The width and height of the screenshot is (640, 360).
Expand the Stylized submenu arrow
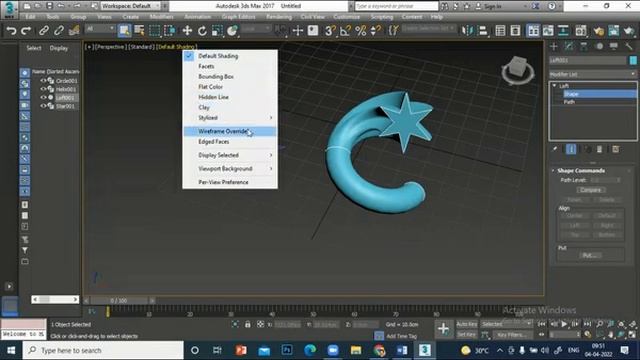271,118
